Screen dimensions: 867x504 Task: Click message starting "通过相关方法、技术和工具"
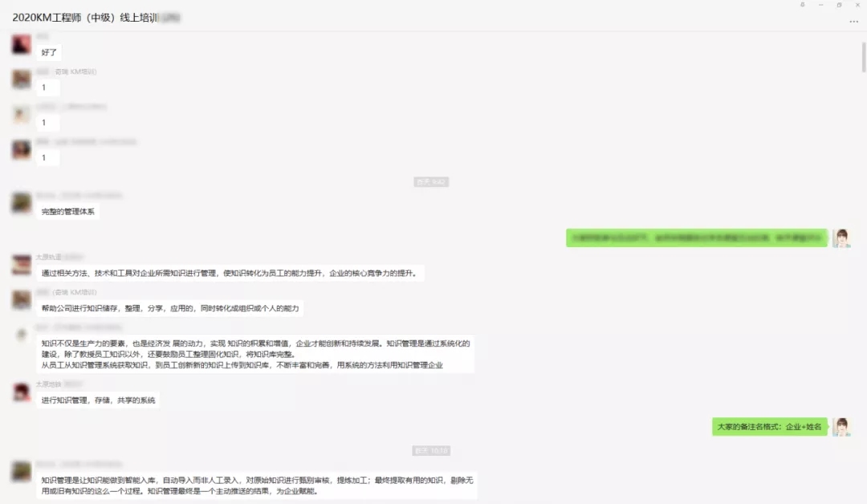click(x=229, y=273)
